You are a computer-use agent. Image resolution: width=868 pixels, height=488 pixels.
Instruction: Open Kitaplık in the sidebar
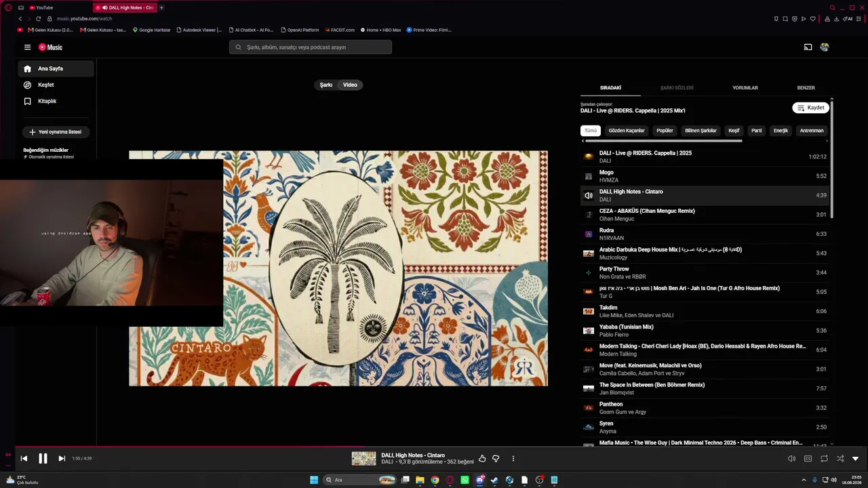point(56,101)
